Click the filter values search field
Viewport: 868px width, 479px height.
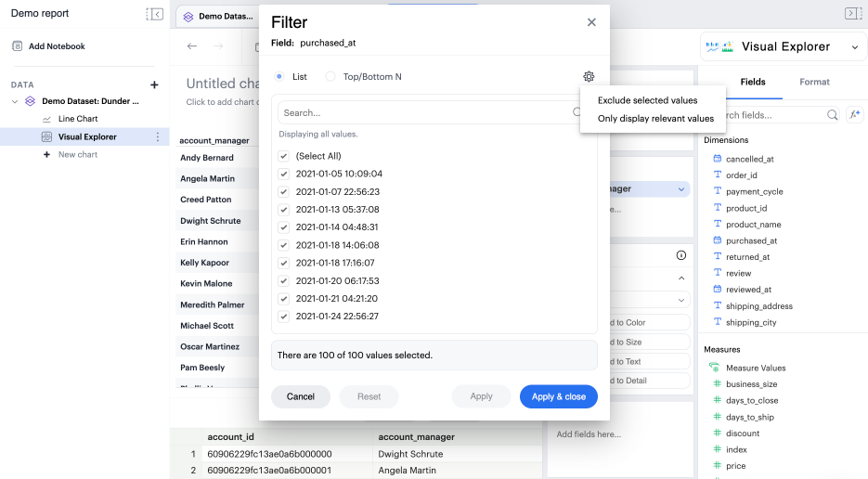pos(425,112)
